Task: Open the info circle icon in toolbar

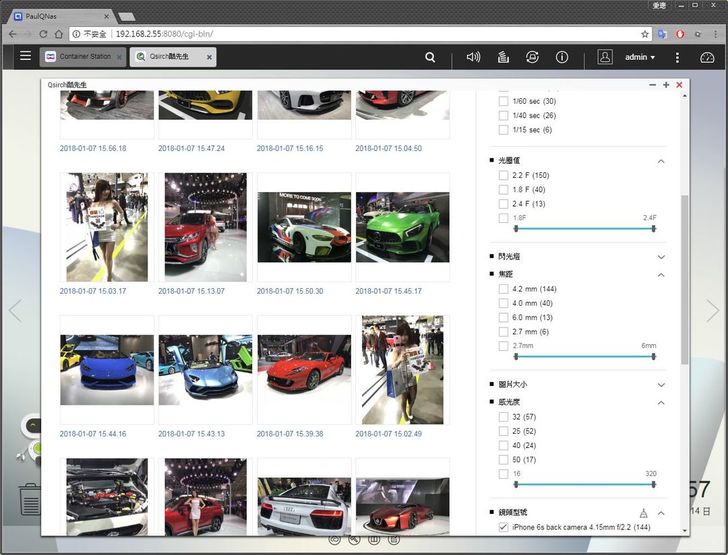Action: (x=563, y=57)
